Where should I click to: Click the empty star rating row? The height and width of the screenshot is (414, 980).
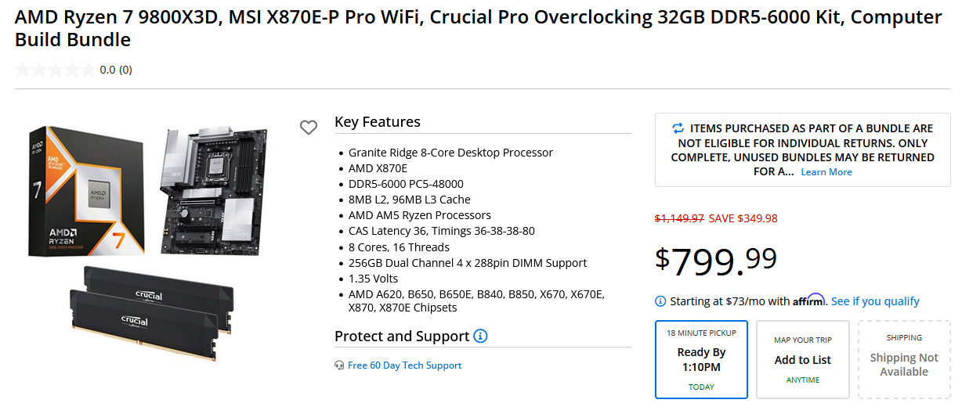(x=55, y=70)
